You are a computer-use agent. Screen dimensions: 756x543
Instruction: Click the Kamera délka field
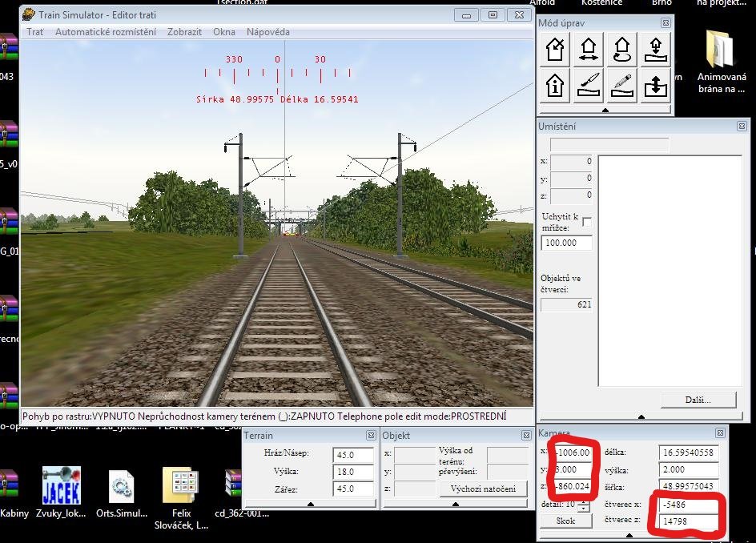pos(688,452)
